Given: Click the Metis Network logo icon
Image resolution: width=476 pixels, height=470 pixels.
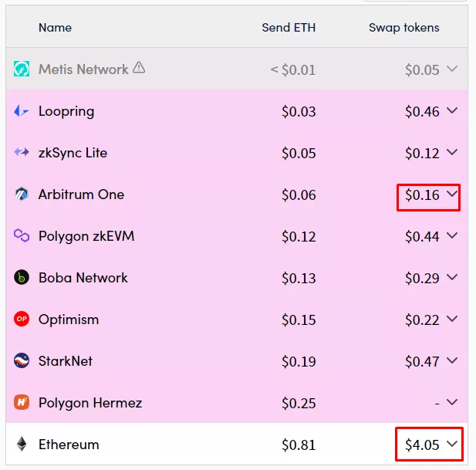Looking at the screenshot, I should click(22, 69).
